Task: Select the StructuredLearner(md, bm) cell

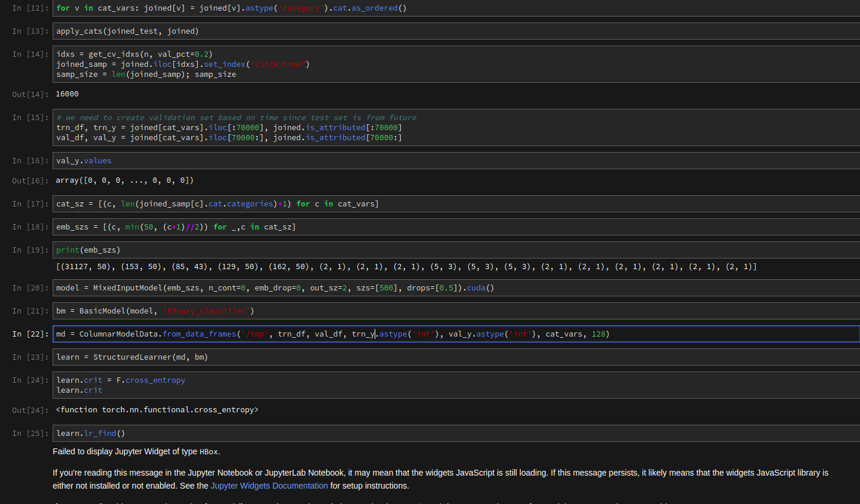Action: pyautogui.click(x=456, y=357)
